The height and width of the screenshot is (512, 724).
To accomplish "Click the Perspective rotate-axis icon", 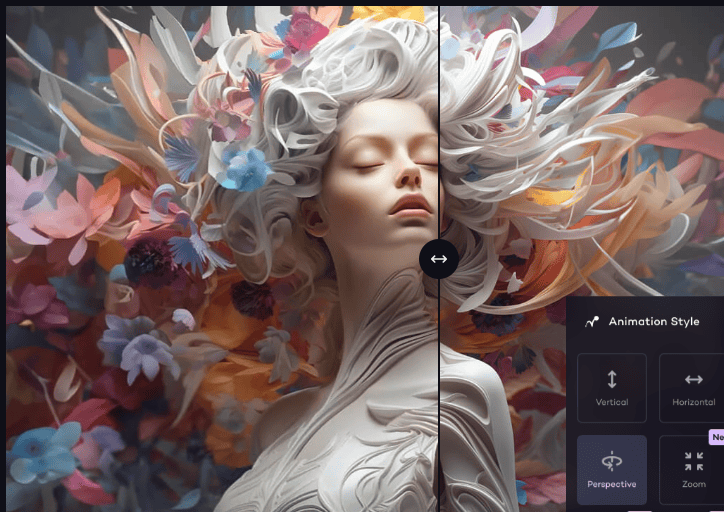I will (x=612, y=461).
